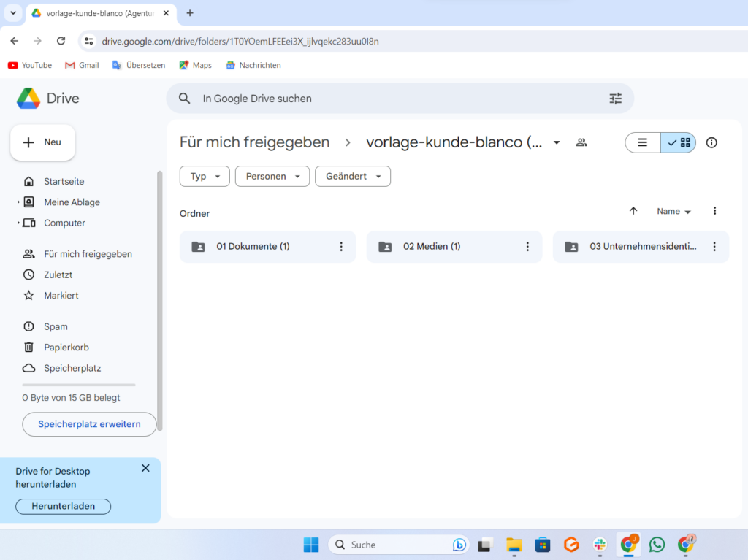Click the Google Drive logo
Image resolution: width=748 pixels, height=560 pixels.
(29, 99)
